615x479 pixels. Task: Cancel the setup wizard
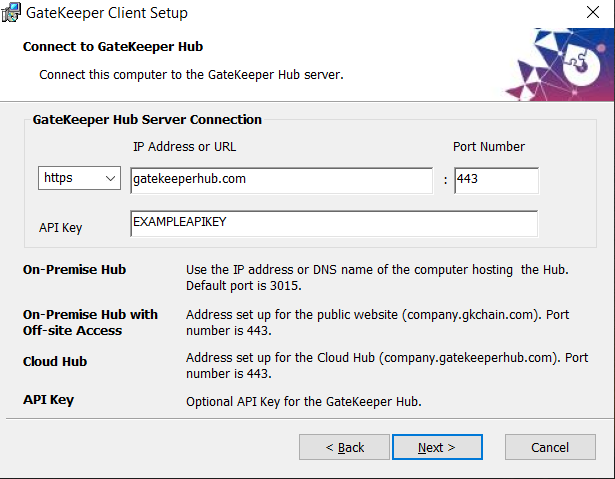tap(550, 447)
